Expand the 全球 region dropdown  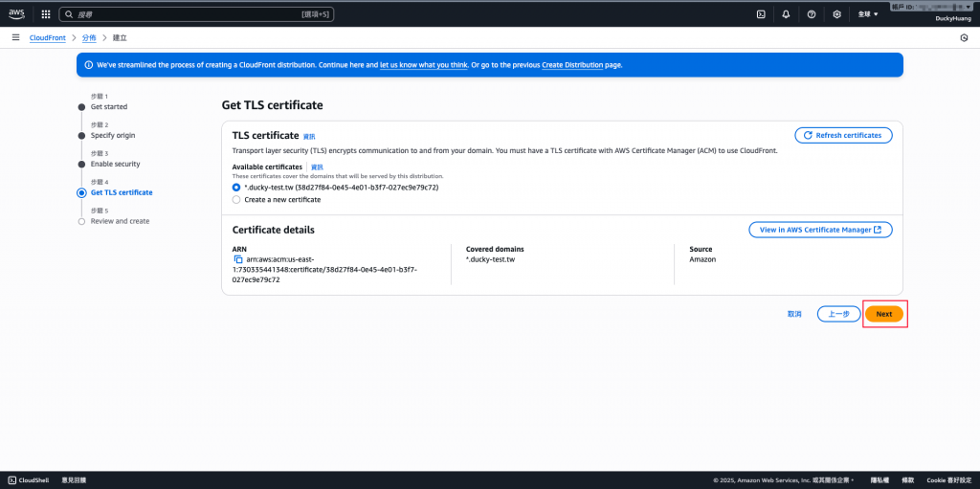[x=868, y=13]
